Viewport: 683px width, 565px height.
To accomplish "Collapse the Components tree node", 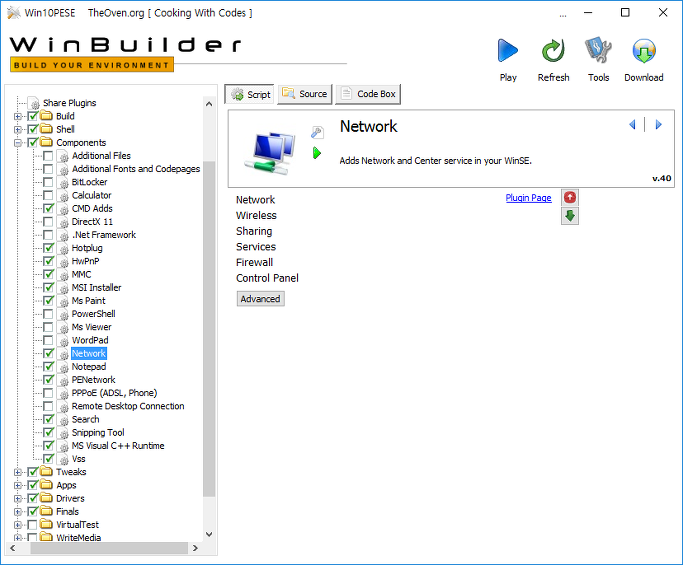I will [18, 142].
